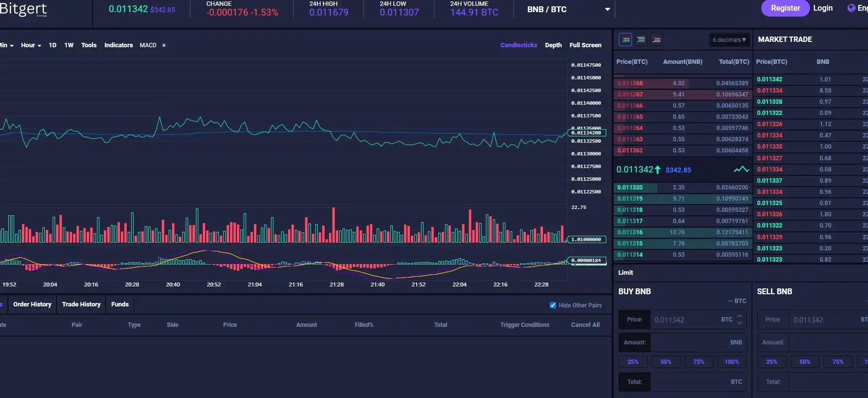This screenshot has width=868, height=398.
Task: Expand the 6 decimals dropdown
Action: tap(729, 40)
